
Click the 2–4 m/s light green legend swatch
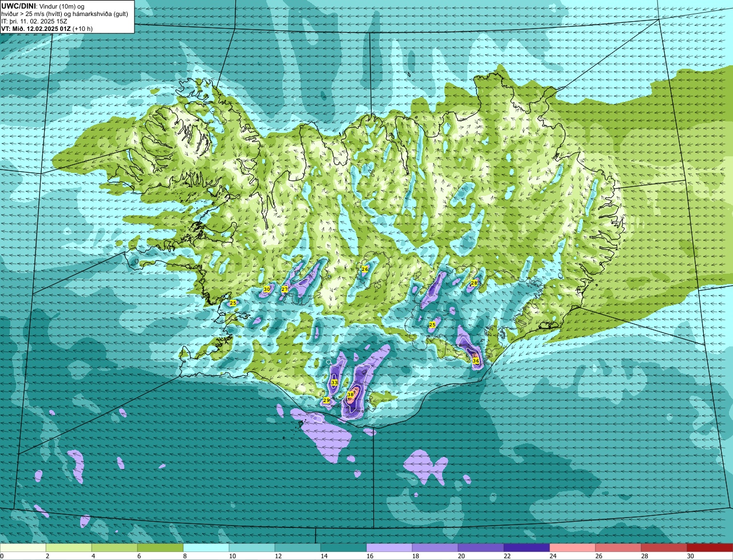pyautogui.click(x=69, y=547)
